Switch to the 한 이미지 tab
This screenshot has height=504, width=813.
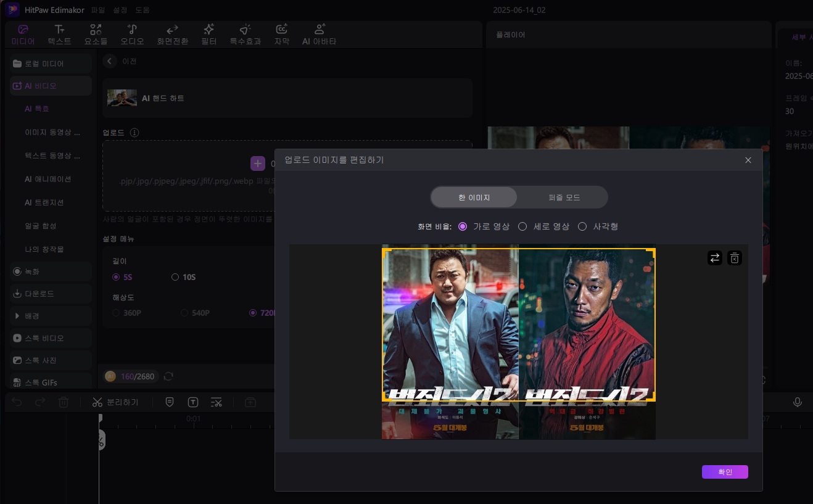click(x=474, y=197)
